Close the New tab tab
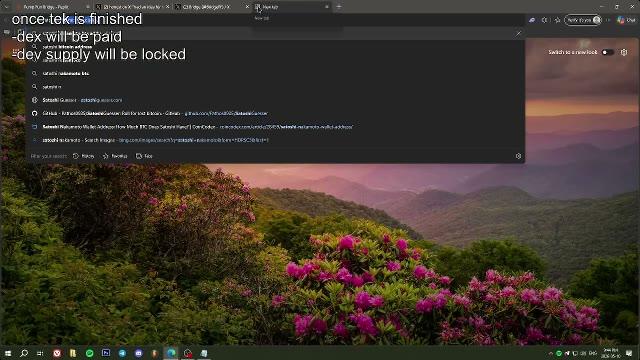Viewport: 640px width, 360px height. [x=327, y=7]
